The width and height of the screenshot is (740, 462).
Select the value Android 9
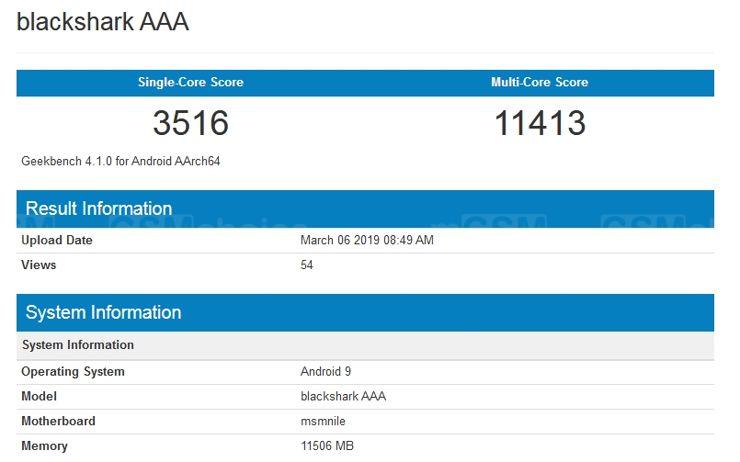326,371
